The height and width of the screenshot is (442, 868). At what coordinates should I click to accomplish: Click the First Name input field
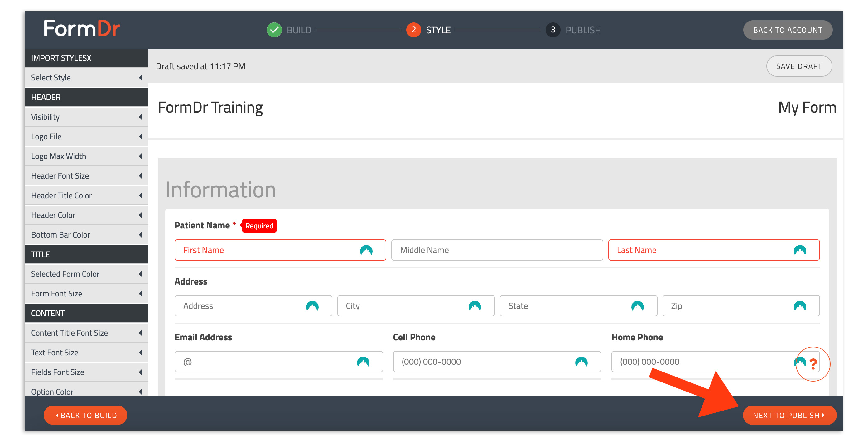(x=280, y=250)
